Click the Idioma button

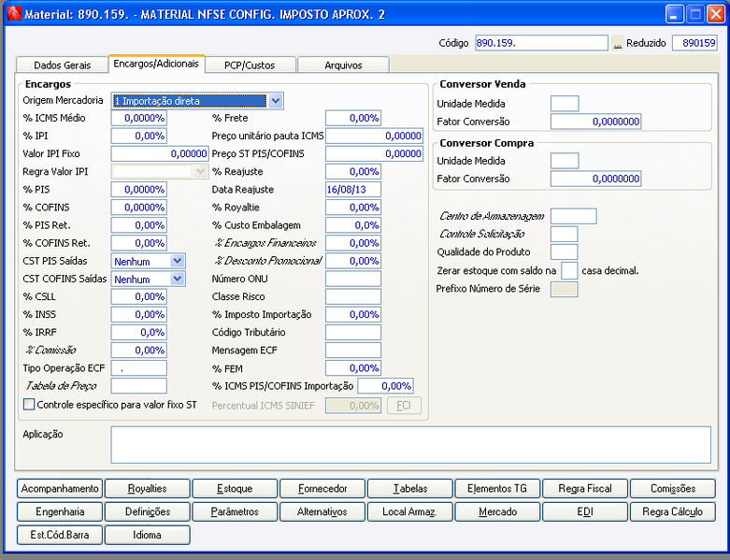pyautogui.click(x=147, y=535)
